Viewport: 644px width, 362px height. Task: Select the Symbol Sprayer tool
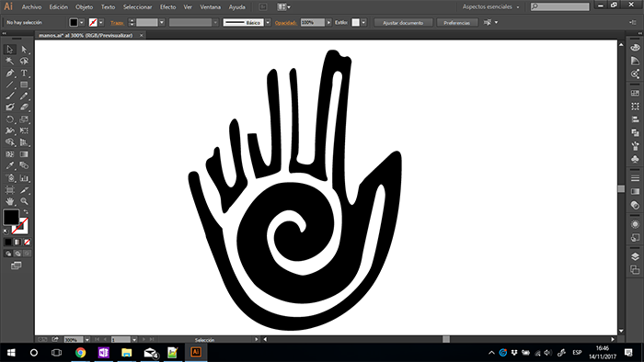tap(10, 178)
